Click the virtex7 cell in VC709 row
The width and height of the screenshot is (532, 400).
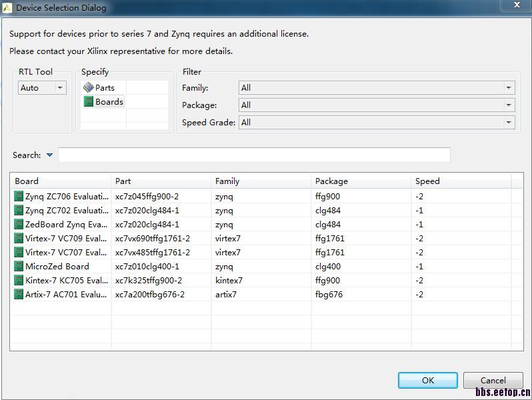(x=227, y=239)
